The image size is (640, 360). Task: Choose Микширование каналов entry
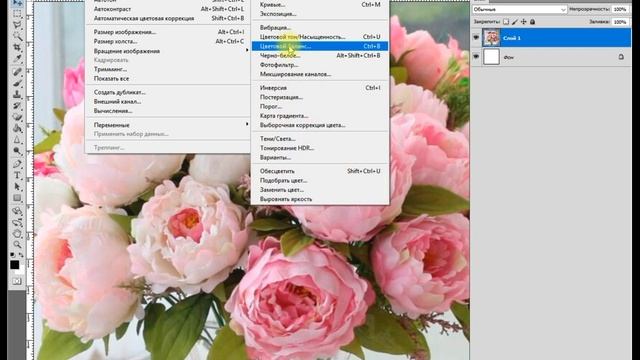(320, 74)
